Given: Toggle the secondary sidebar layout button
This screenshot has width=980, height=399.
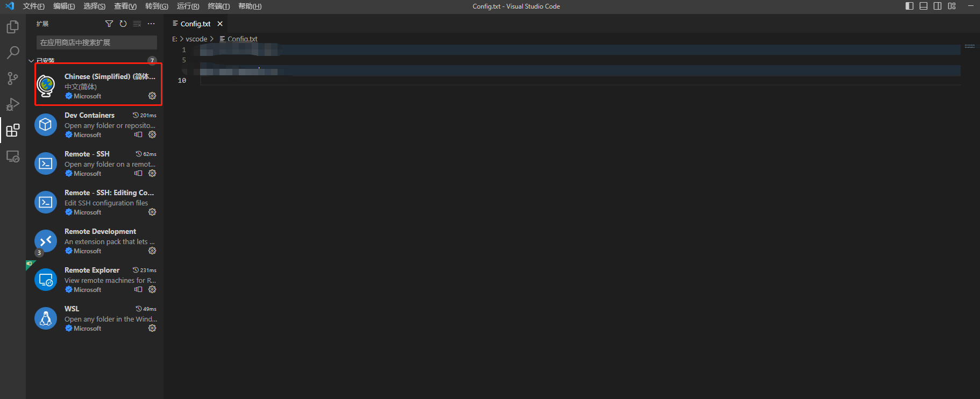Looking at the screenshot, I should pos(938,6).
